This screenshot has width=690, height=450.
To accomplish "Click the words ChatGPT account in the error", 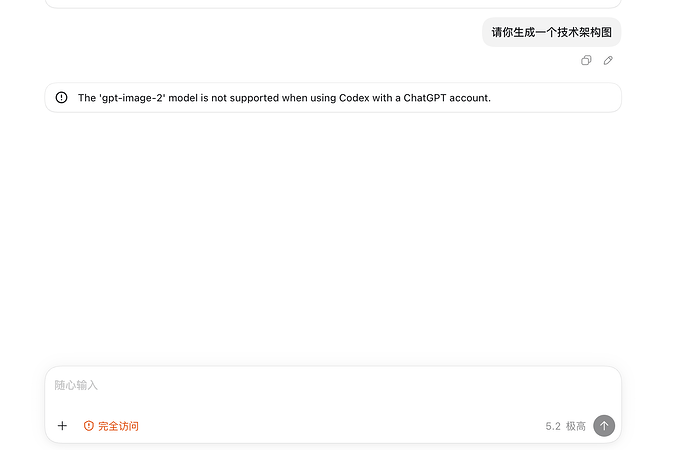I will point(447,98).
